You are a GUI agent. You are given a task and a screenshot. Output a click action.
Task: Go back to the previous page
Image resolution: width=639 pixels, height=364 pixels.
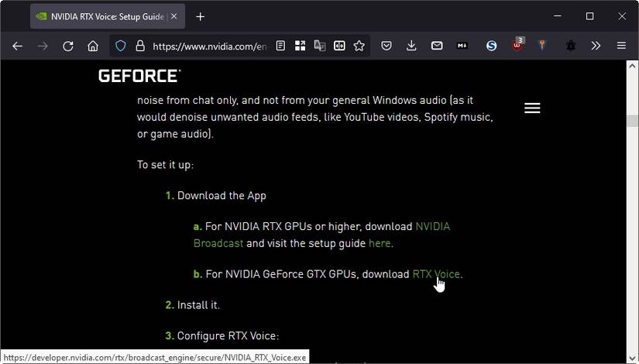18,46
